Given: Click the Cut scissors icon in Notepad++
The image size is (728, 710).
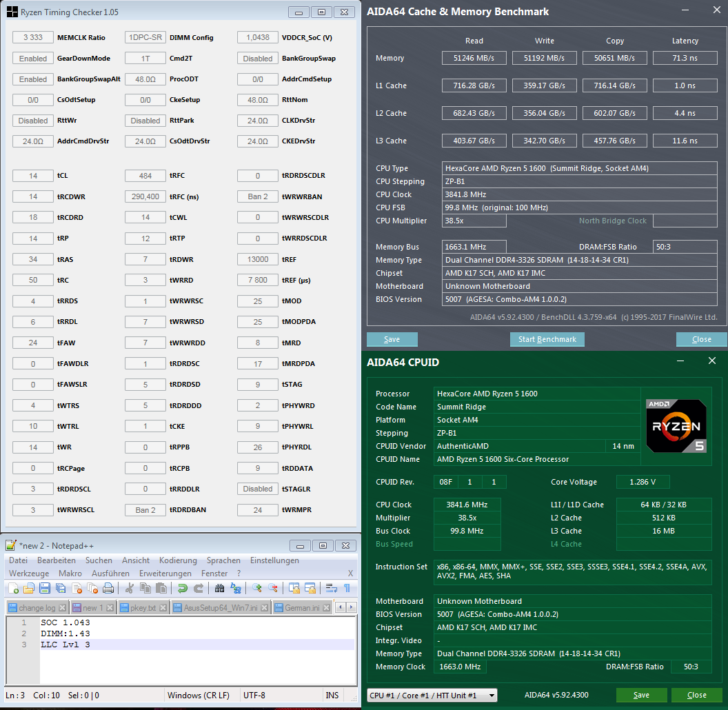Looking at the screenshot, I should 130,589.
